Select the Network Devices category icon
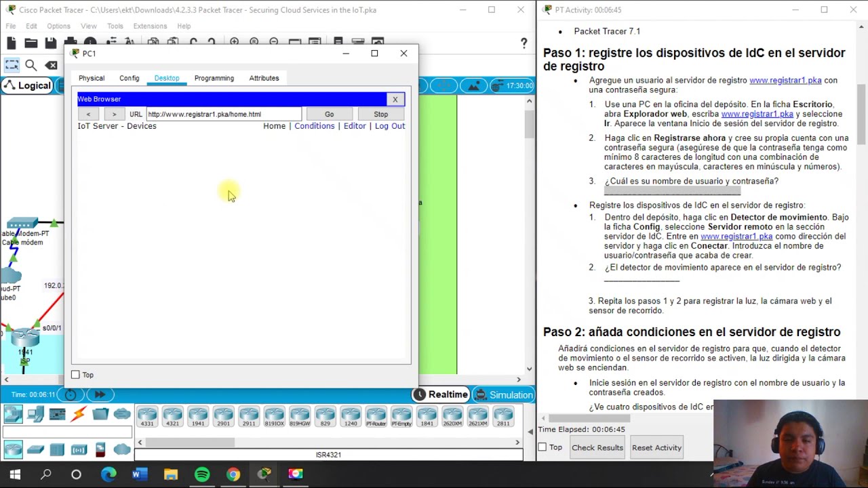Image resolution: width=868 pixels, height=488 pixels. [13, 413]
